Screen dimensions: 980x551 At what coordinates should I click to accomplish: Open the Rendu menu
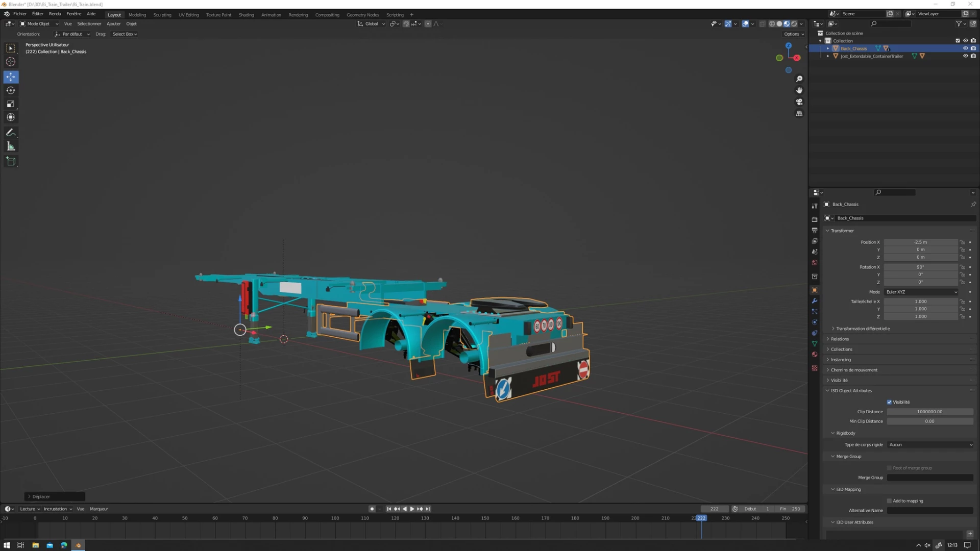click(x=55, y=14)
